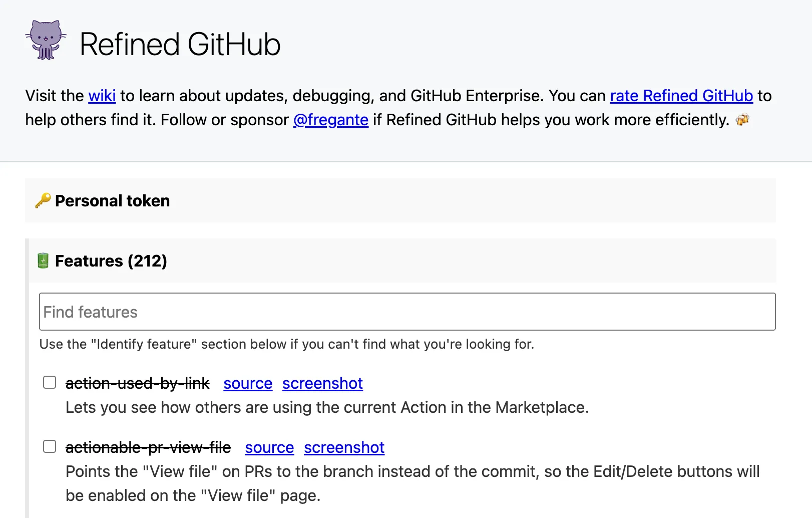Click the struck-through actionable-pr-view-file feature name
Screen dimensions: 812x518
coord(148,447)
